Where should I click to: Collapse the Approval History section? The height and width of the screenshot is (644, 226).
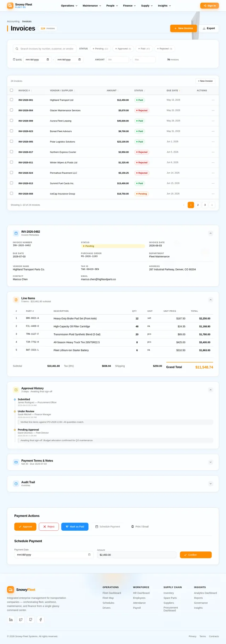210,390
